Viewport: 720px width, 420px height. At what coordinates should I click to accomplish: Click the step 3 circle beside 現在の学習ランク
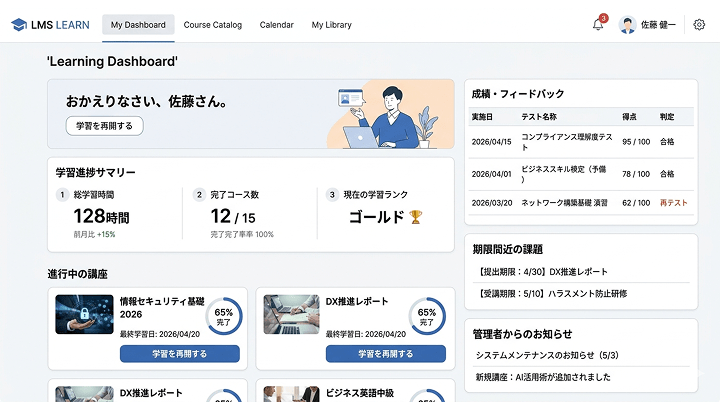[x=332, y=195]
